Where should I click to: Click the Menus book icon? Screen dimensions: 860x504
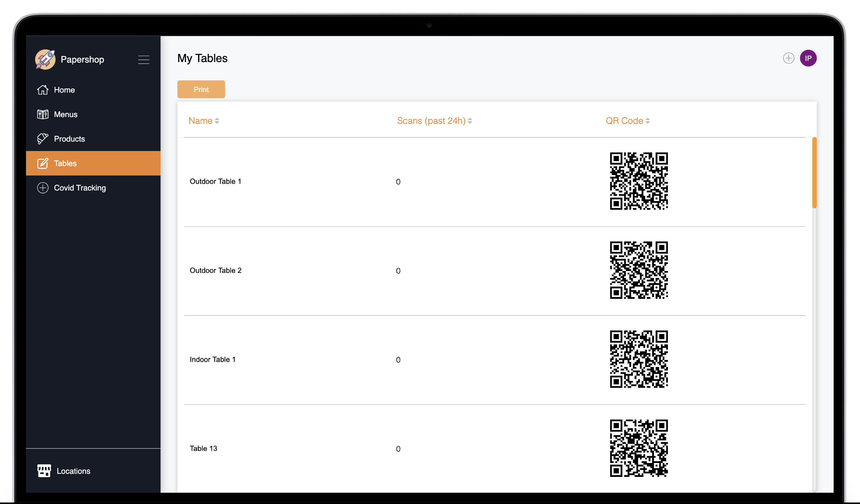[x=43, y=114]
